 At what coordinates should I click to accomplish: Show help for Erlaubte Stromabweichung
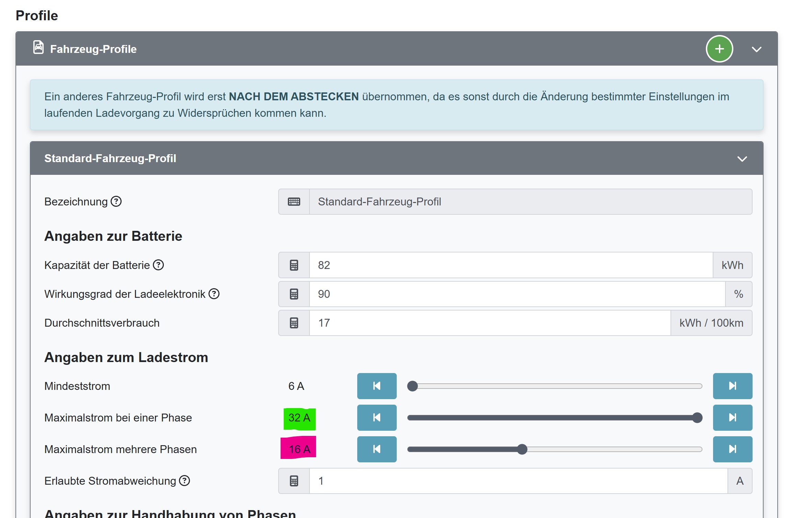pyautogui.click(x=184, y=481)
